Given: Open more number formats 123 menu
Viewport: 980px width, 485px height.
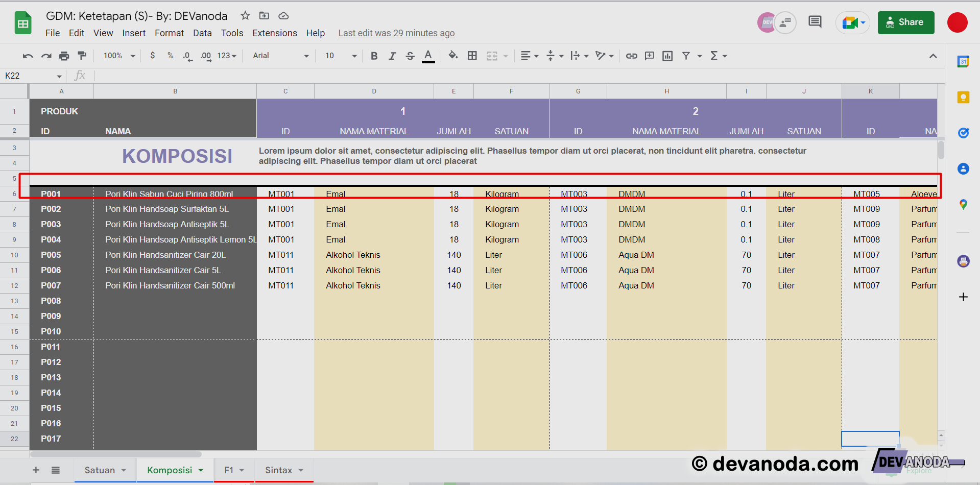Looking at the screenshot, I should [227, 56].
